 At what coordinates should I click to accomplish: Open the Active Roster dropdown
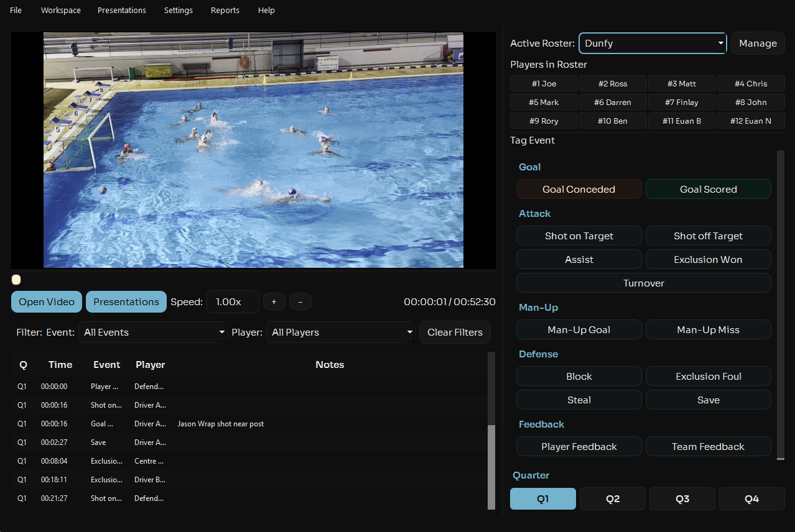pos(652,43)
